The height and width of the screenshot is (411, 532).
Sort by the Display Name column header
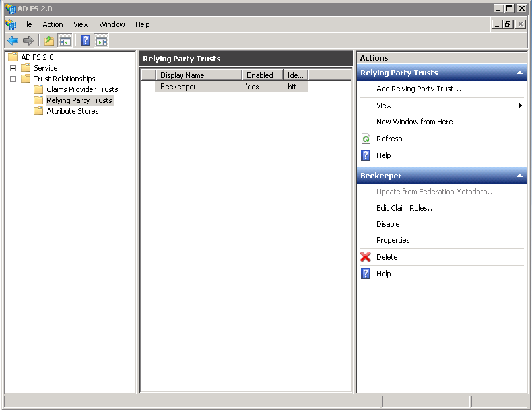pos(199,75)
